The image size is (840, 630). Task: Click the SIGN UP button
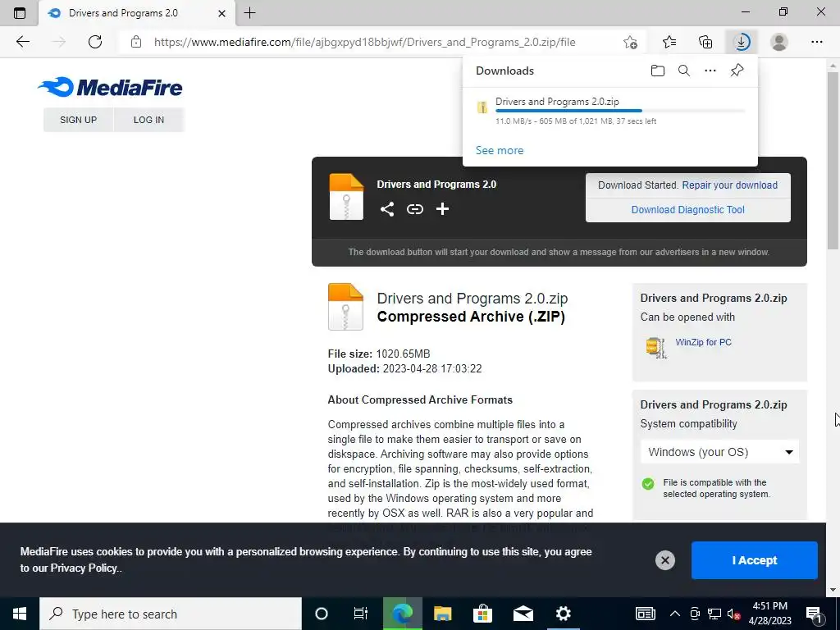pyautogui.click(x=78, y=120)
